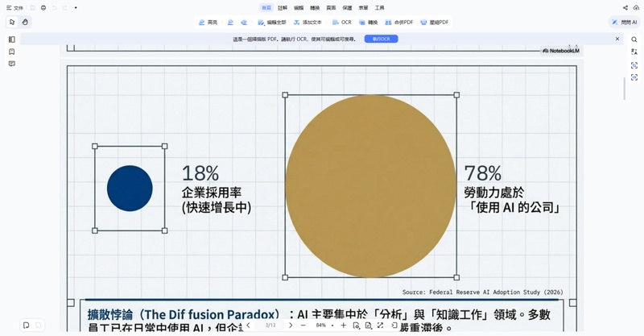The width and height of the screenshot is (644, 336).
Task: Go to the previous page arrow
Action: click(248, 326)
